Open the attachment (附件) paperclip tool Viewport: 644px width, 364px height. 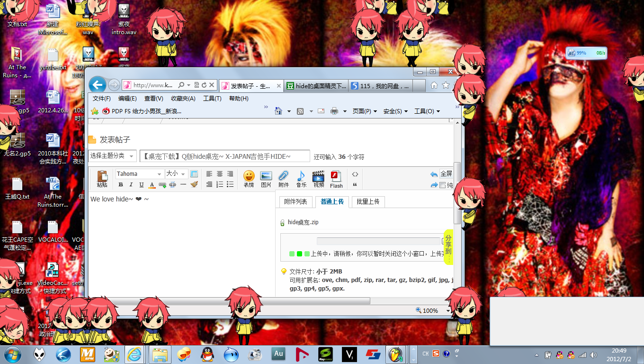(x=284, y=179)
